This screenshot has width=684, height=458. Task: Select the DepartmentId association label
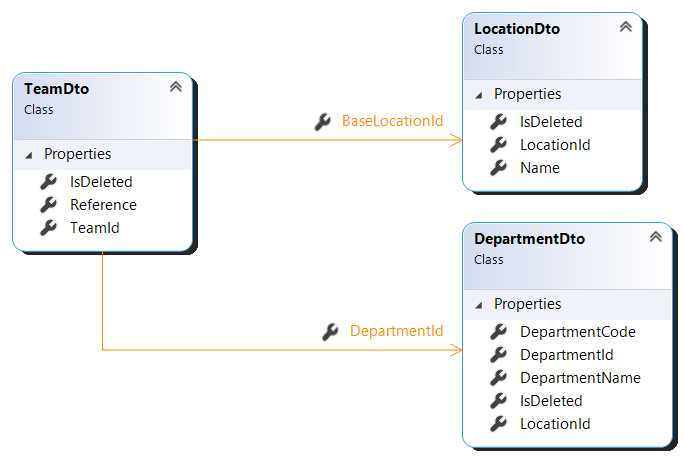(x=396, y=332)
